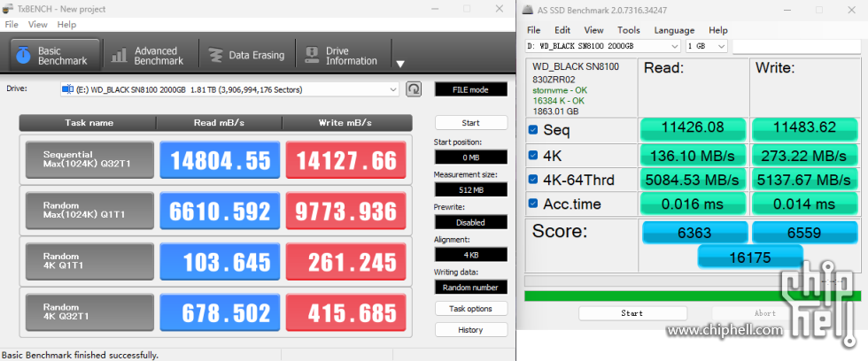Viewport: 868px width, 361px height.
Task: Open the Drive Information tab
Action: (342, 55)
